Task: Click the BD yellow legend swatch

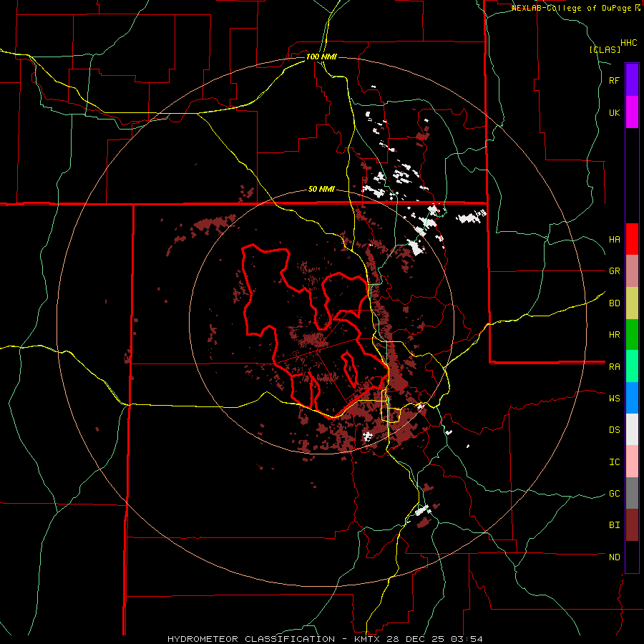Action: (x=632, y=303)
